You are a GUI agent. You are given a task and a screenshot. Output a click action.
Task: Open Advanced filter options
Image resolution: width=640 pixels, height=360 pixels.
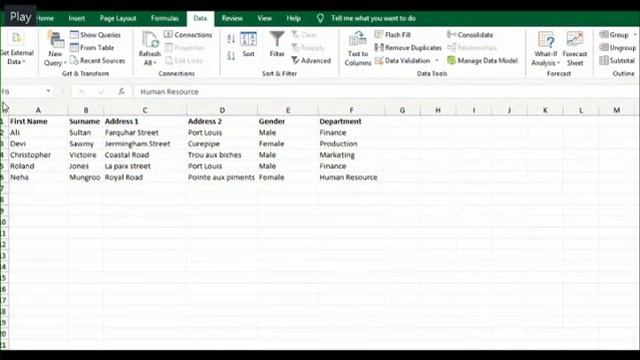311,60
